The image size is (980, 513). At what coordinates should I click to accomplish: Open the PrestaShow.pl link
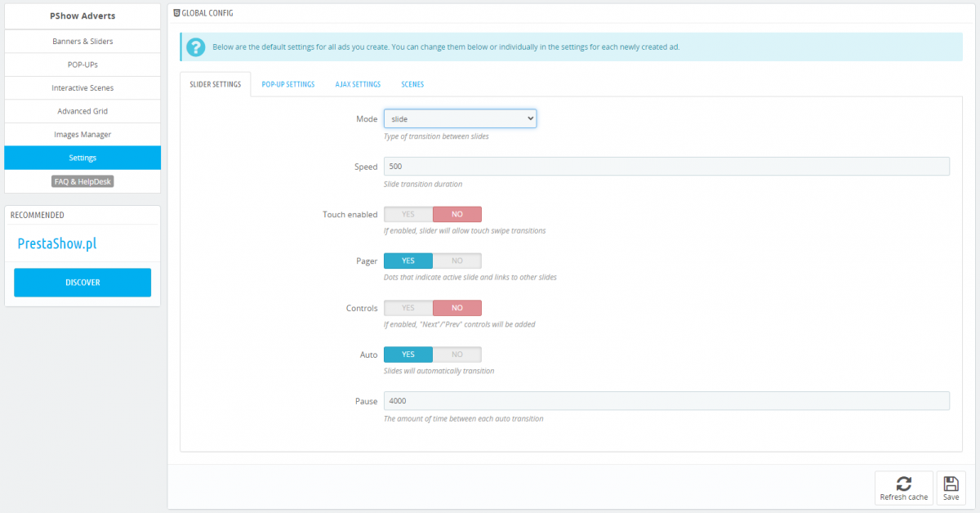(x=57, y=243)
